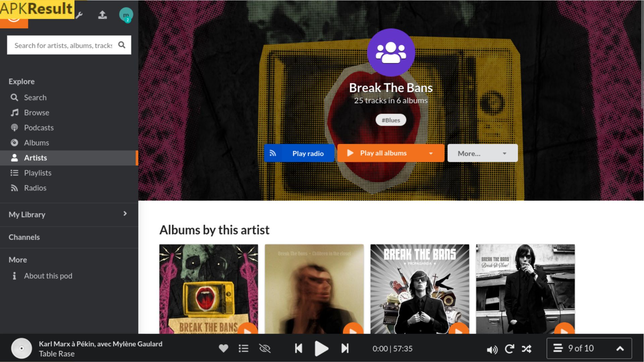
Task: Select Artists from sidebar menu
Action: (x=35, y=157)
